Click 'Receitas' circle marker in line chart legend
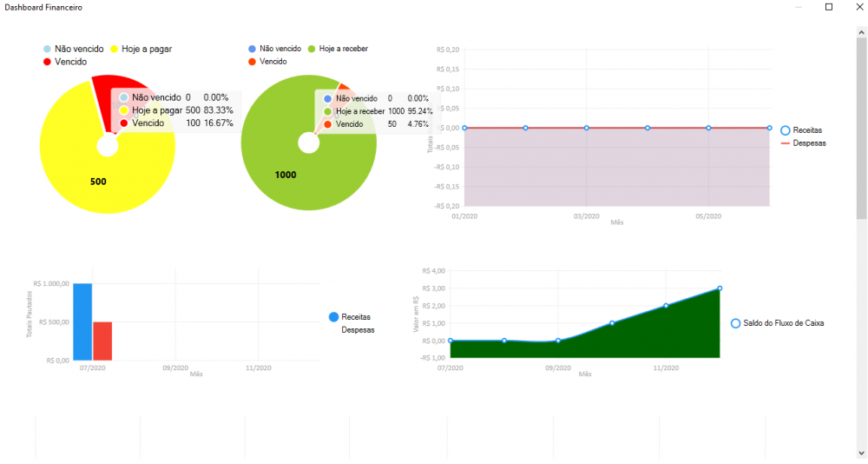 [785, 130]
